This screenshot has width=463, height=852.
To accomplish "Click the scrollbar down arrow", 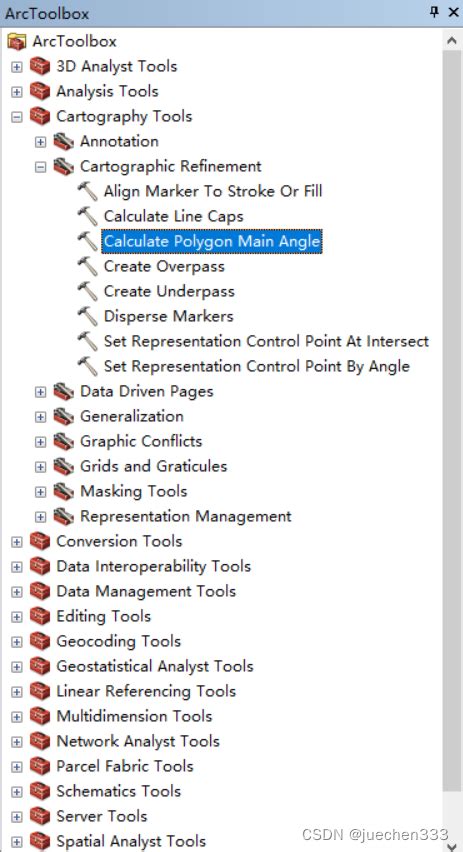I will tap(452, 844).
